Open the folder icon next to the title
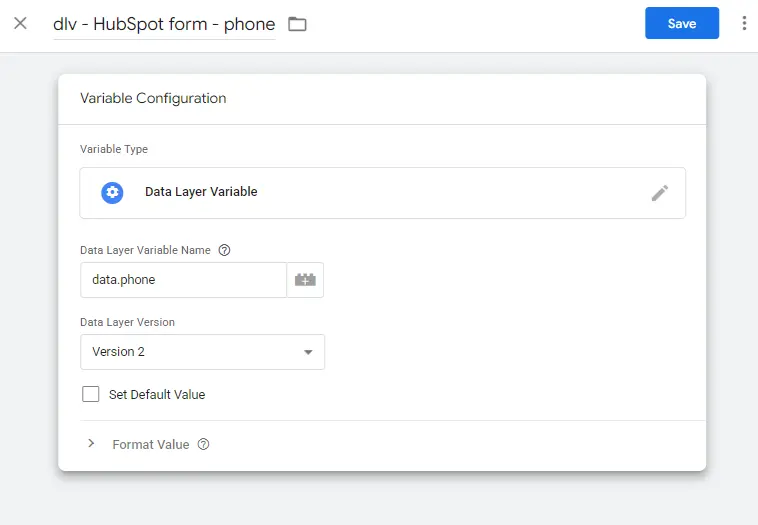The width and height of the screenshot is (758, 525). pyautogui.click(x=297, y=24)
